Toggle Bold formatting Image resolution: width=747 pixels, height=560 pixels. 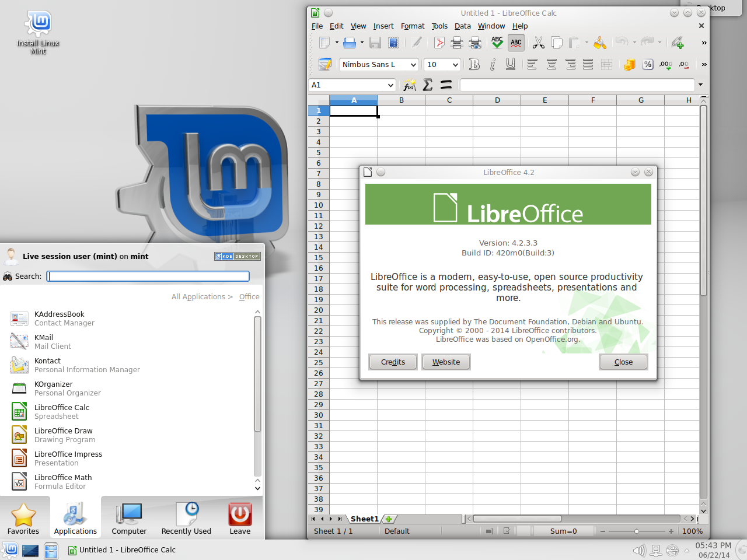click(x=474, y=65)
